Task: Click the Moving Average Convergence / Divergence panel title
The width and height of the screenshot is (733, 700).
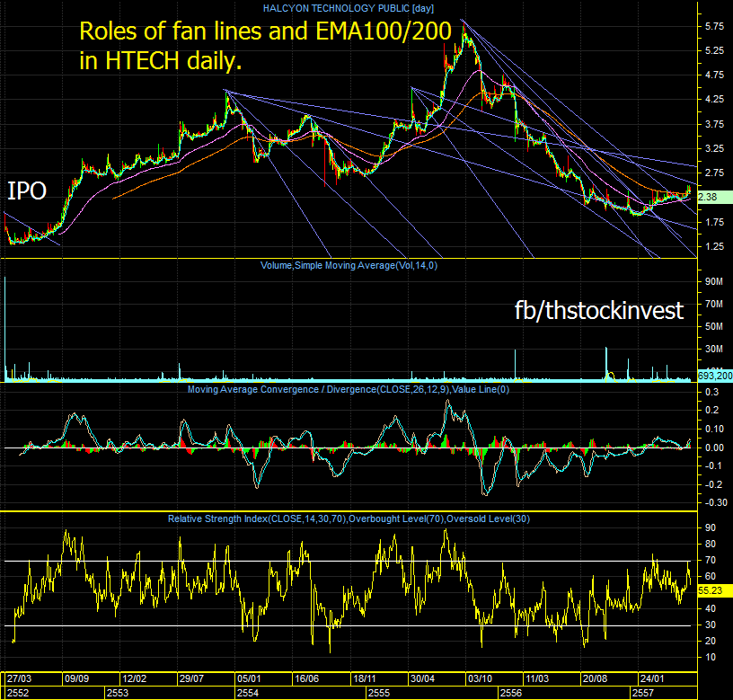Action: click(349, 389)
